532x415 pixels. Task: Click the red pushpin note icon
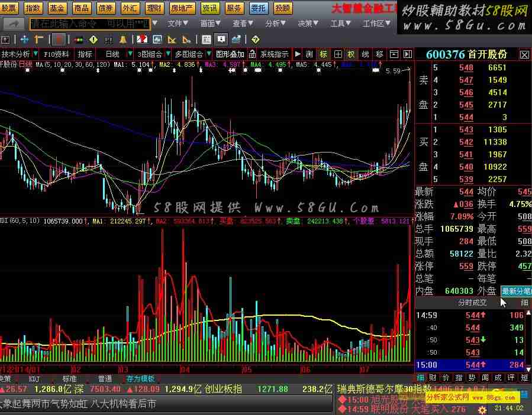point(142,40)
